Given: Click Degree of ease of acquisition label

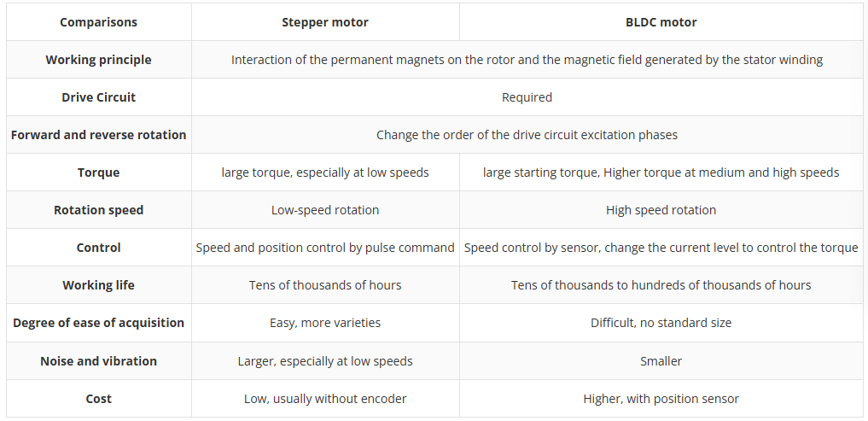Looking at the screenshot, I should pos(98,323).
